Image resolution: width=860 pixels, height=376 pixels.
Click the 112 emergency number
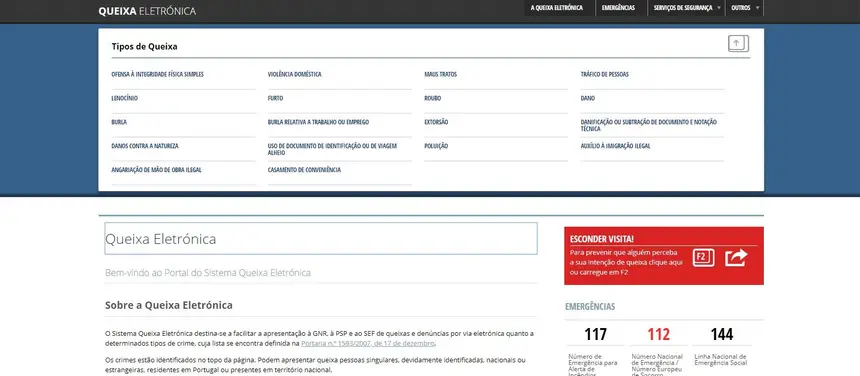coord(658,334)
